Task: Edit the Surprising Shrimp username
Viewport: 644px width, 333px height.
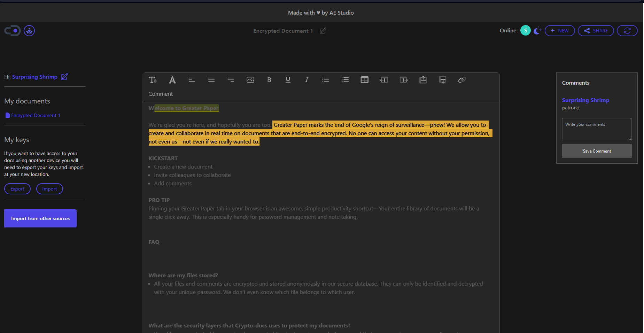Action: pos(64,77)
